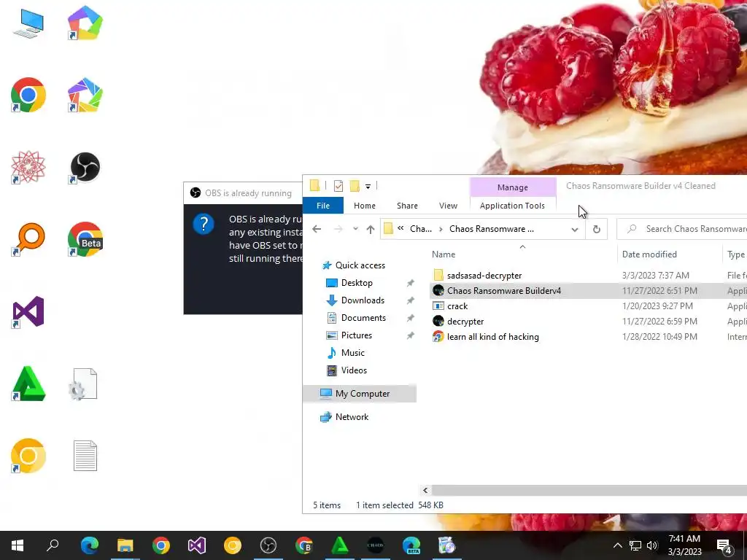This screenshot has width=747, height=560.
Task: Click the Windows Start button
Action: point(18,545)
